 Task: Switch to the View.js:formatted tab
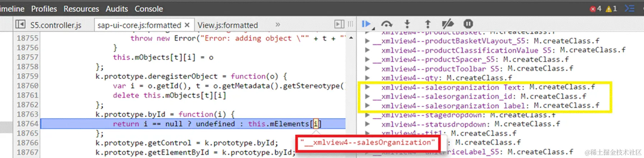227,25
